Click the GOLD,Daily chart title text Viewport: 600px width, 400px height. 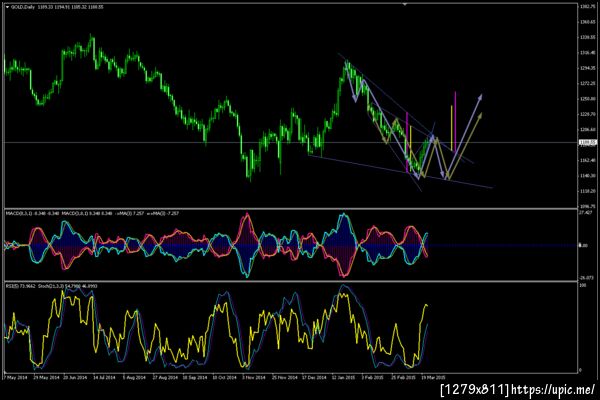click(x=23, y=7)
